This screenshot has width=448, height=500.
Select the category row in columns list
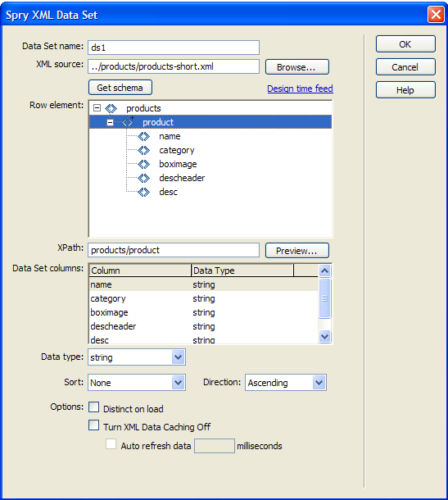pos(204,298)
